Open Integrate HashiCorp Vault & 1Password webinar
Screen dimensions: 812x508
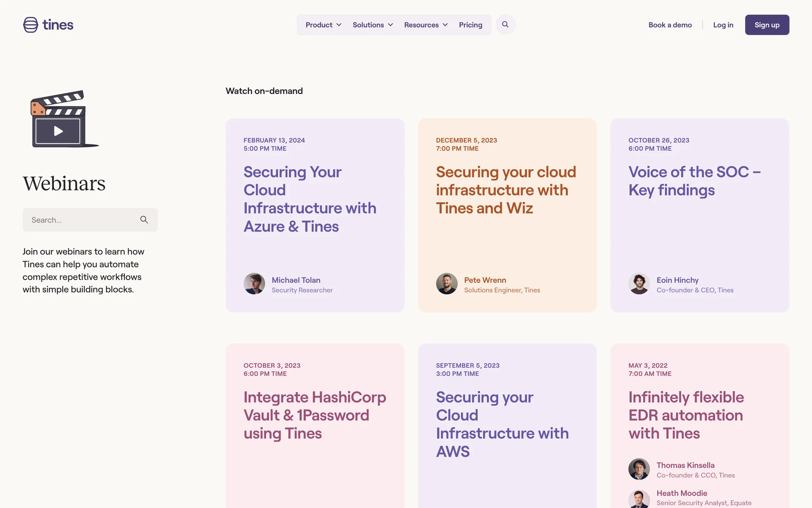(x=314, y=415)
